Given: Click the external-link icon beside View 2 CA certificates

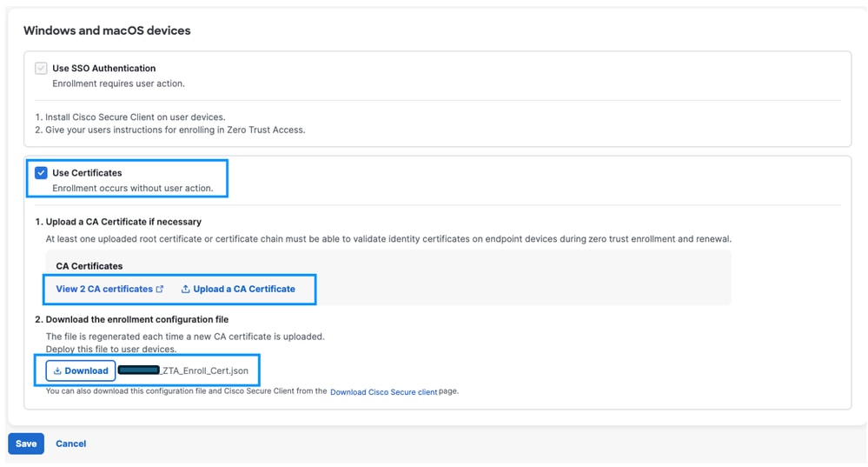Looking at the screenshot, I should point(160,290).
